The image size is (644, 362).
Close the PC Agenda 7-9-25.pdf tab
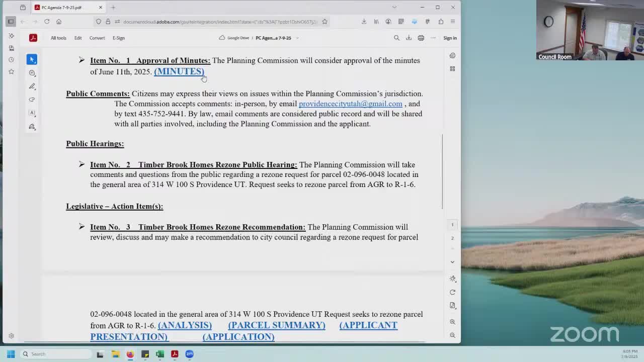click(x=101, y=8)
